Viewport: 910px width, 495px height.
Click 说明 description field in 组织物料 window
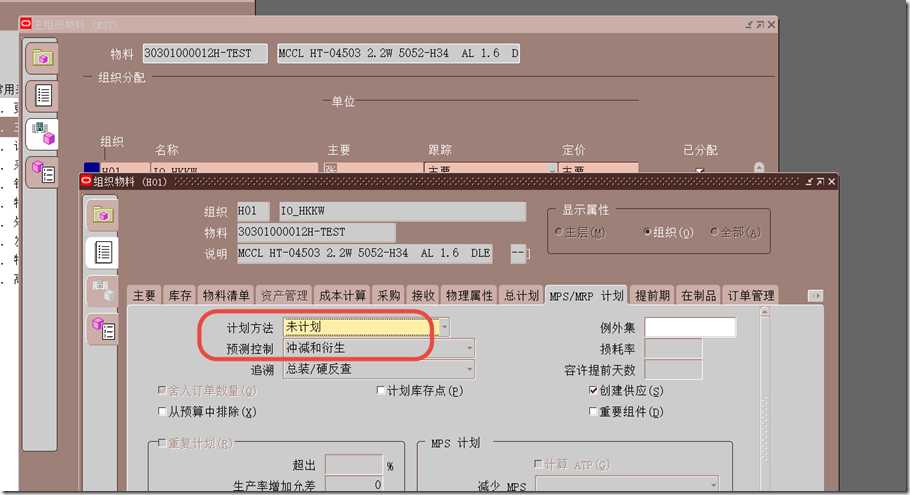pos(364,253)
